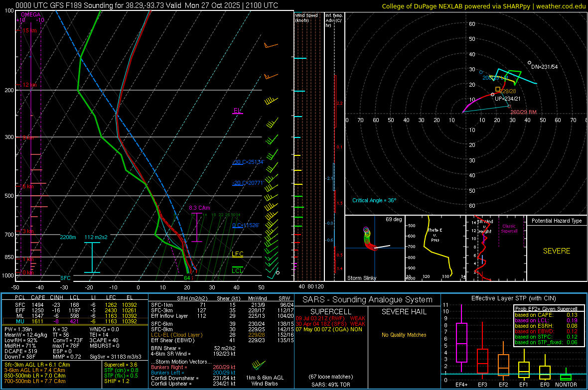Click the 'DN=231/54' hodograph label
Image resolution: width=588 pixels, height=390 pixels.
(545, 67)
